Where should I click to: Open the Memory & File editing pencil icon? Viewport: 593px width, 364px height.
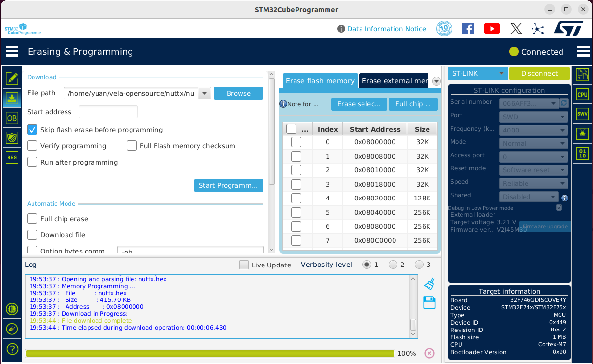pos(12,78)
